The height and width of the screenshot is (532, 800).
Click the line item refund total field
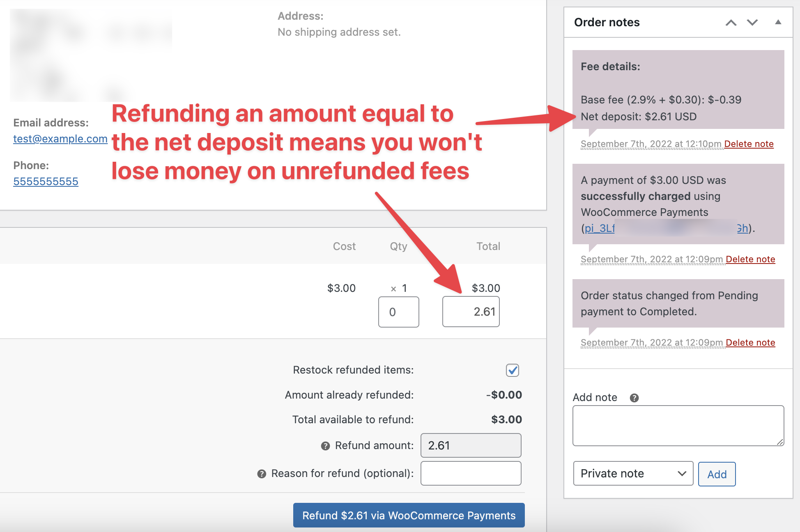click(471, 312)
